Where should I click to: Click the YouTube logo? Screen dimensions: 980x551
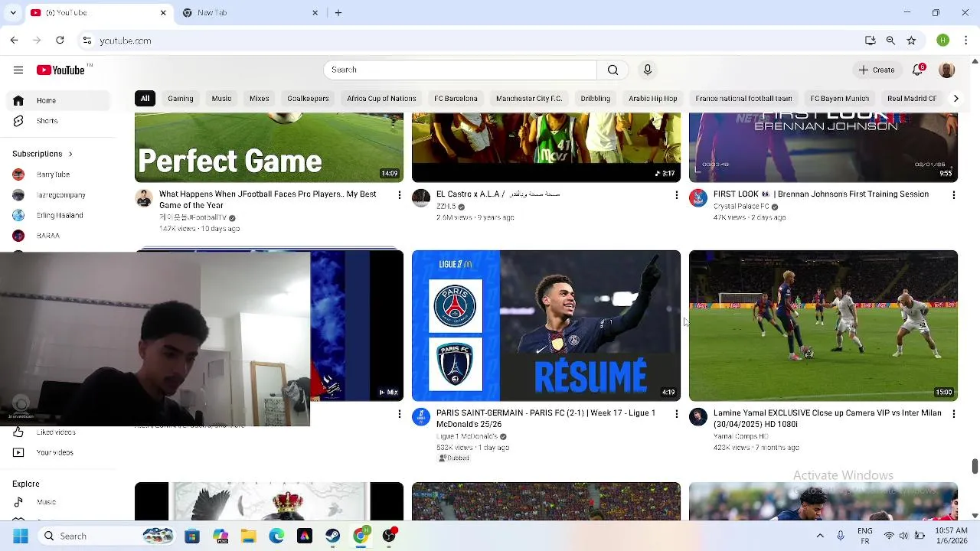click(60, 70)
